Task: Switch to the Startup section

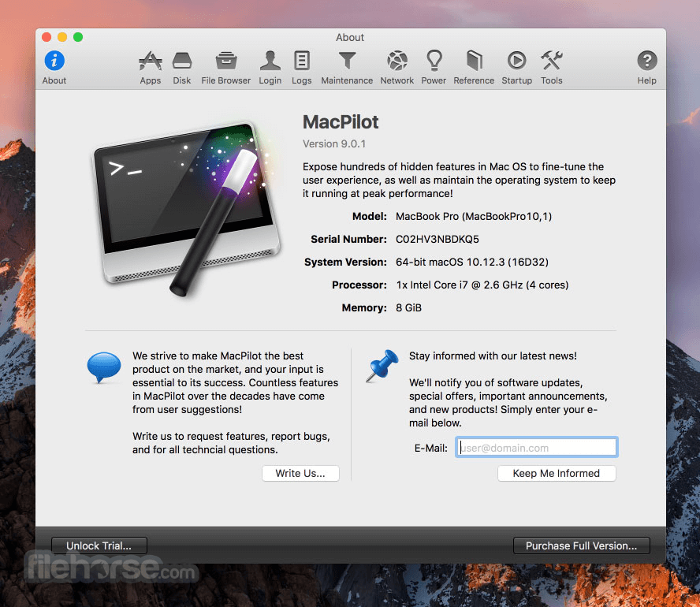Action: tap(516, 67)
